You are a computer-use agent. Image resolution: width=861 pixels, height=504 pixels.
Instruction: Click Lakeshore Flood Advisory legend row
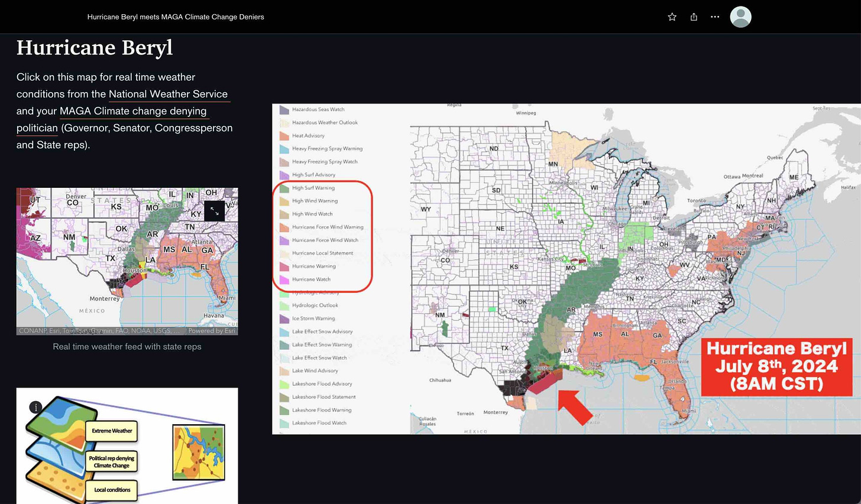click(x=315, y=384)
